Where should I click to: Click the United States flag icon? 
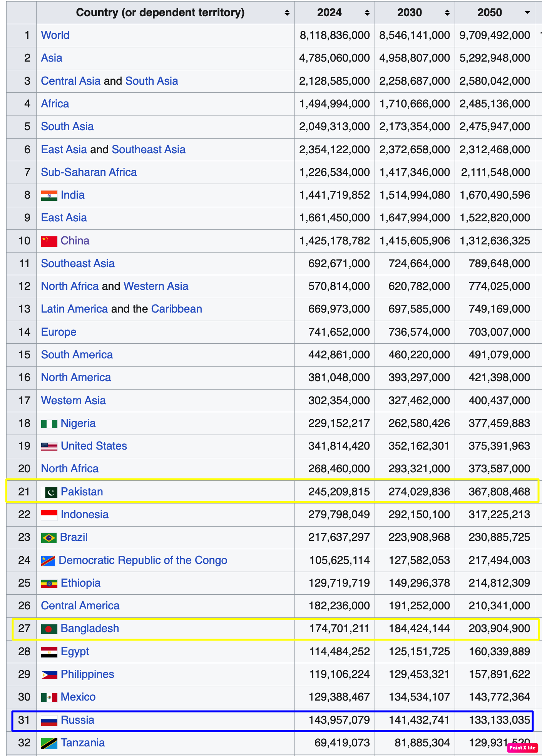[49, 447]
